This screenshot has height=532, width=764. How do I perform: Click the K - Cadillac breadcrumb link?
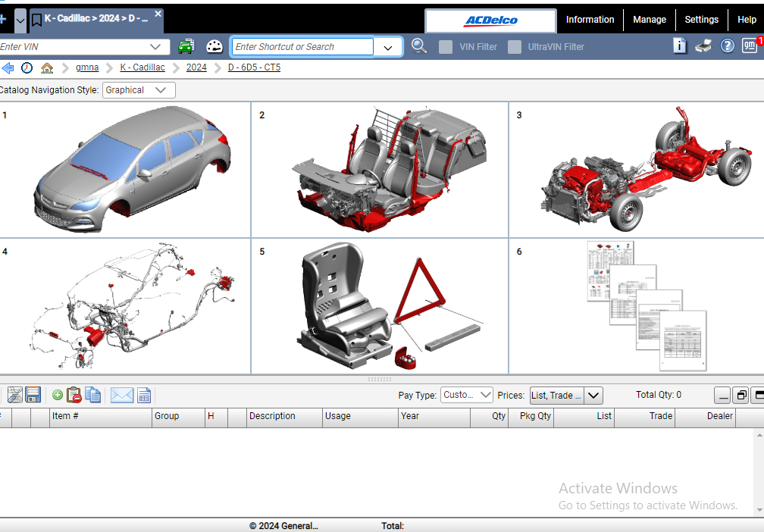point(142,67)
